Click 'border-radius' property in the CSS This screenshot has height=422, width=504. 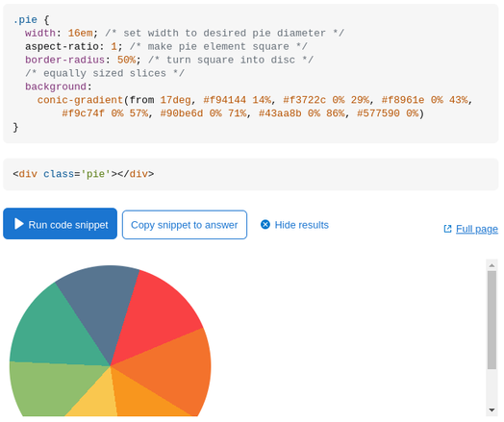coord(65,60)
